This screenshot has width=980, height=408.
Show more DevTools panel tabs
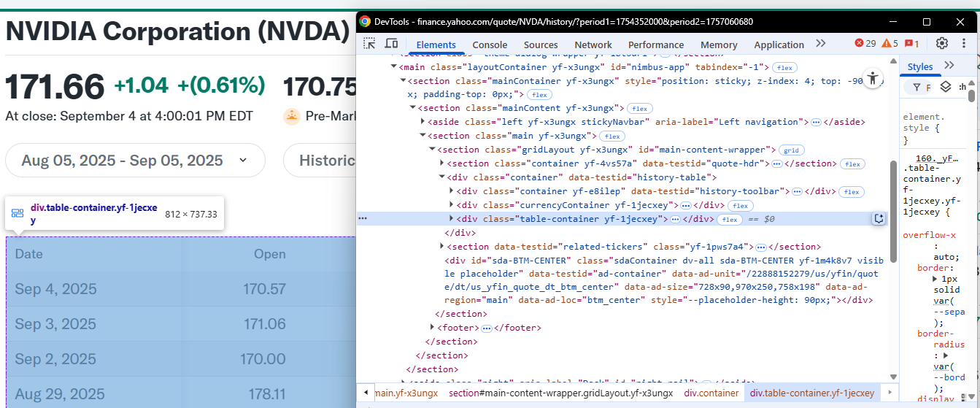click(821, 44)
